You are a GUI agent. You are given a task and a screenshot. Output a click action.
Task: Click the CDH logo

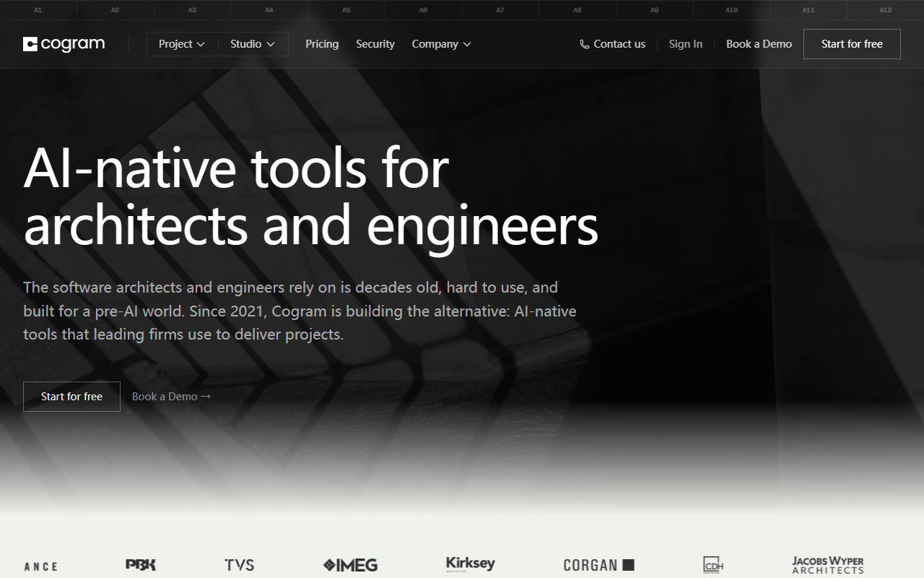coord(713,565)
